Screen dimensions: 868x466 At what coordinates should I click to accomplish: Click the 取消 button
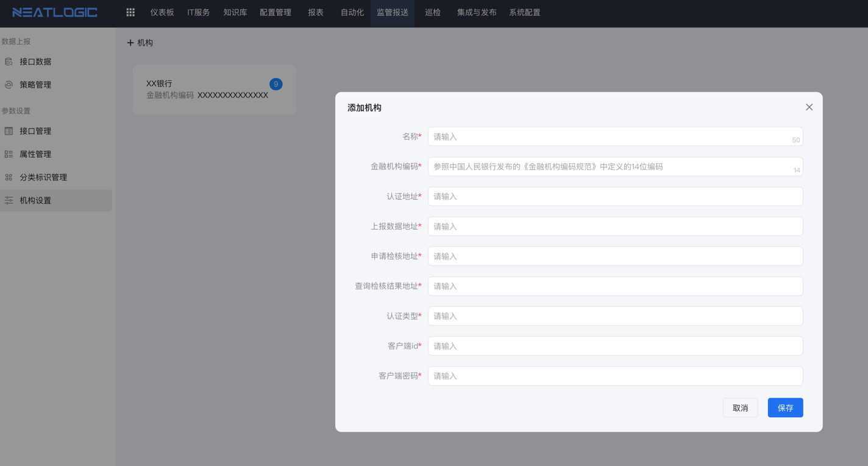(x=741, y=408)
